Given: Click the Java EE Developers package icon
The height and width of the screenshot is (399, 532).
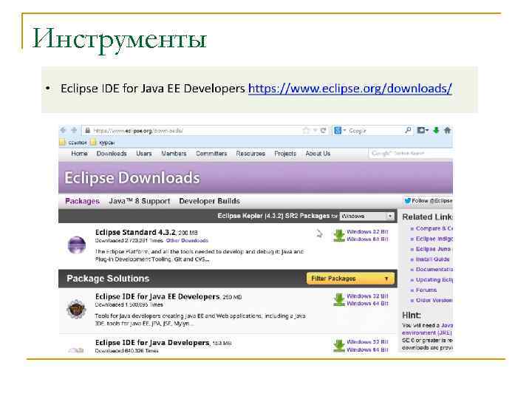Looking at the screenshot, I should [x=76, y=309].
